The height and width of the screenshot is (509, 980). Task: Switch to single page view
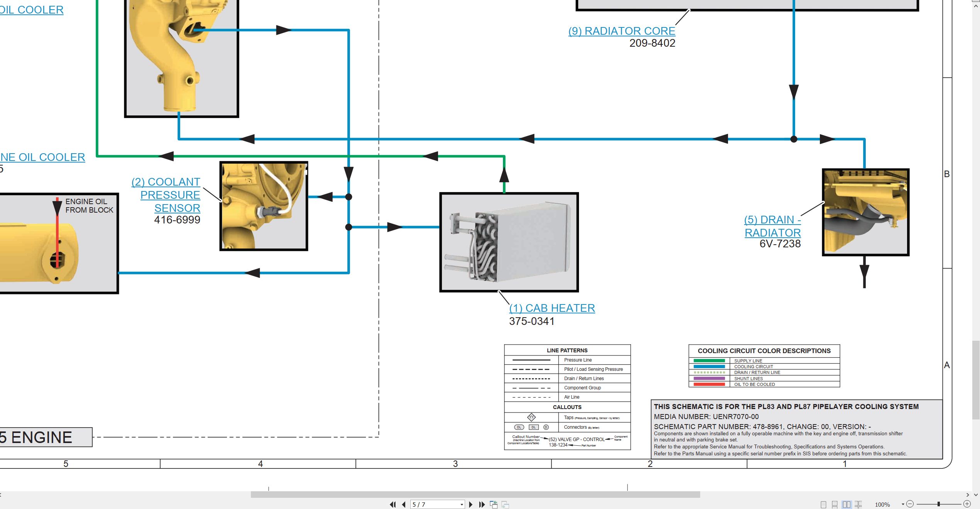click(823, 504)
